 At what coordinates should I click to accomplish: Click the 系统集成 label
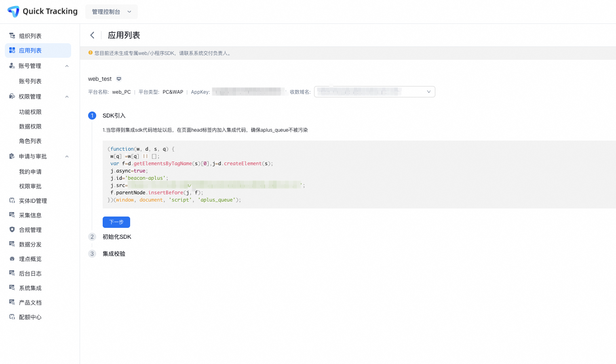[30, 288]
